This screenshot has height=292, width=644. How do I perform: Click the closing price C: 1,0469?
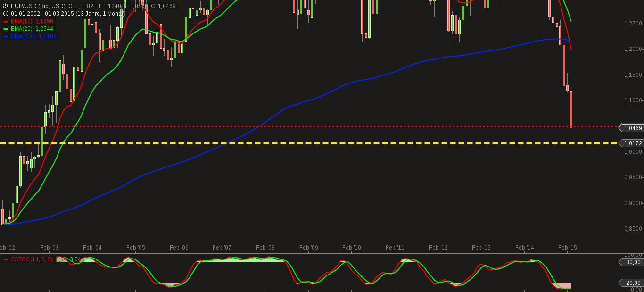(163, 6)
